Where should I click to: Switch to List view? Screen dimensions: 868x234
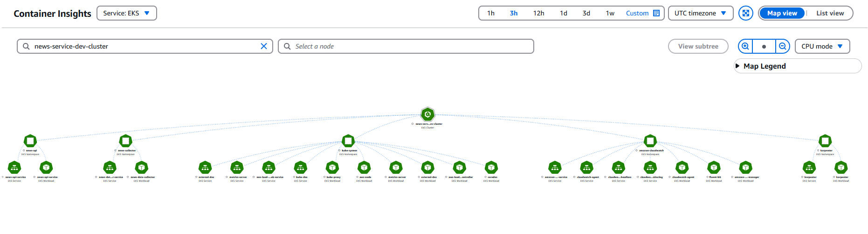(x=830, y=13)
